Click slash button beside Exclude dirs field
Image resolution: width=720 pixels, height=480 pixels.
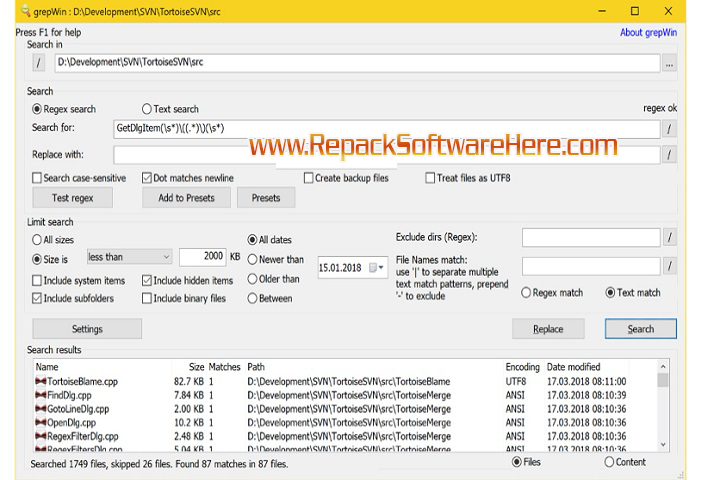tap(669, 237)
